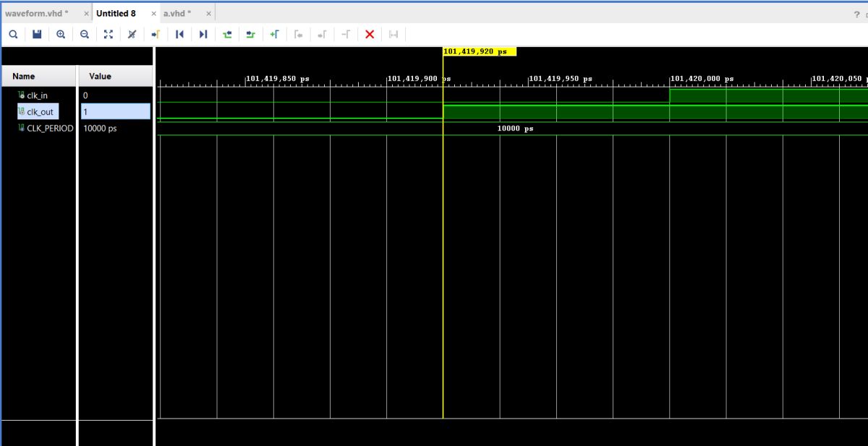Image resolution: width=868 pixels, height=446 pixels.
Task: Switch to the waveform.vhd tab
Action: [x=36, y=14]
